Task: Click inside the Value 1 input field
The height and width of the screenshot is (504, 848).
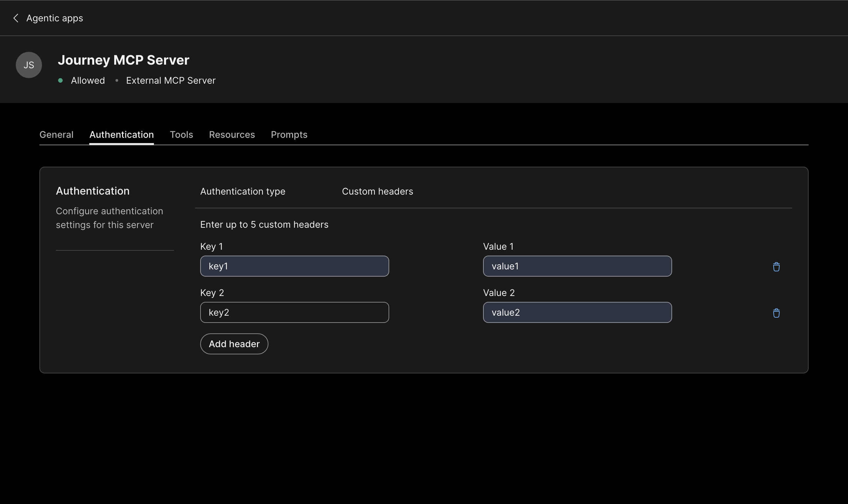Action: [x=577, y=266]
